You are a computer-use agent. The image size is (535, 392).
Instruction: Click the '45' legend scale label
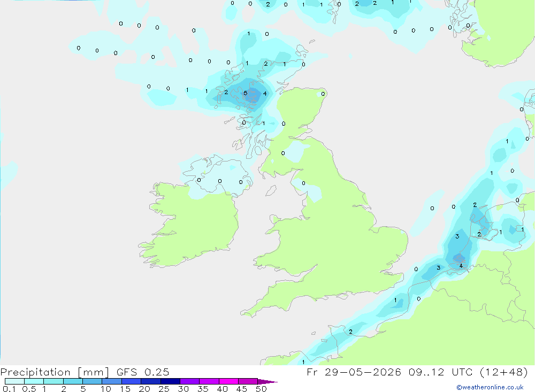242,389
